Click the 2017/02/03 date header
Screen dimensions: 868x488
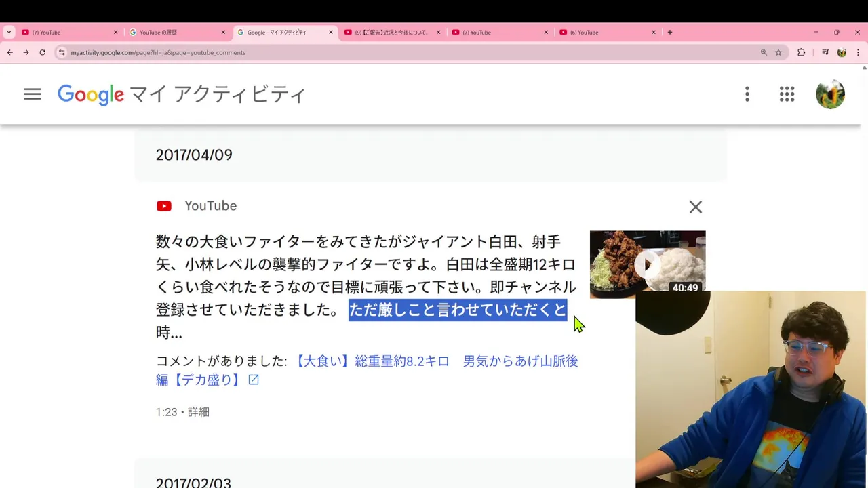(193, 483)
